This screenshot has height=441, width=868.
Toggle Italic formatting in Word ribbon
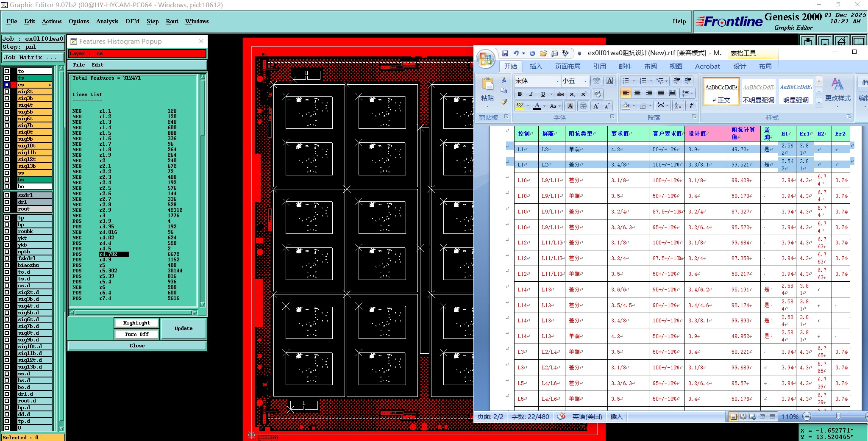[x=531, y=94]
